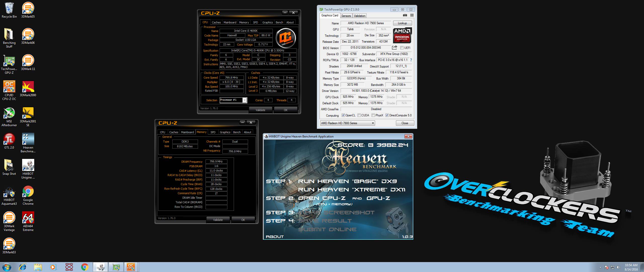Image resolution: width=644 pixels, height=272 pixels.
Task: Select HWBOT Unigine desktop shortcut
Action: click(28, 169)
